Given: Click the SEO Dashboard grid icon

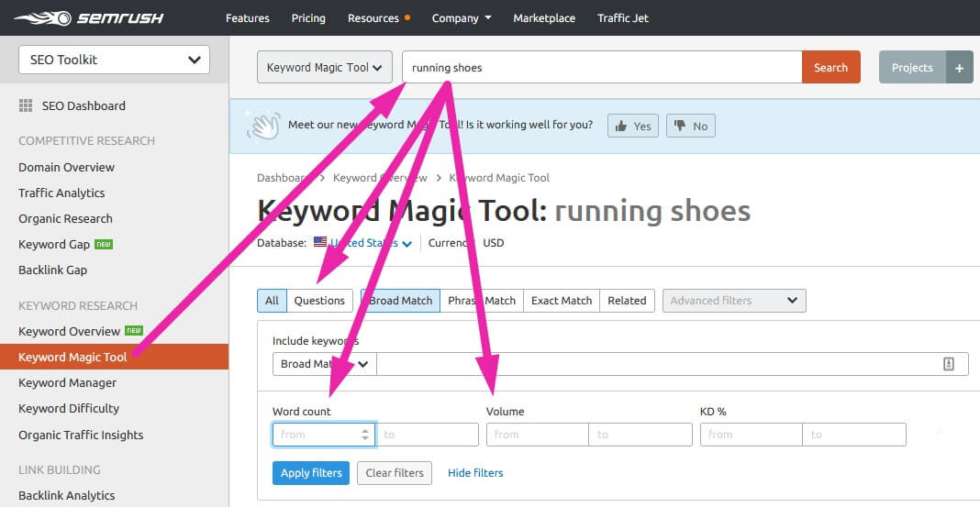Looking at the screenshot, I should coord(26,105).
